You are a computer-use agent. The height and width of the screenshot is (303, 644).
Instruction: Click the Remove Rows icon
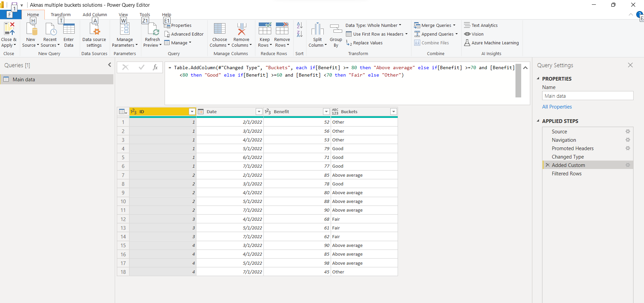[282, 29]
